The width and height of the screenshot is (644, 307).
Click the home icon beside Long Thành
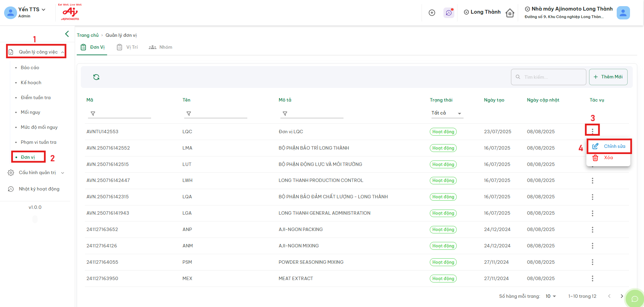[x=510, y=13]
